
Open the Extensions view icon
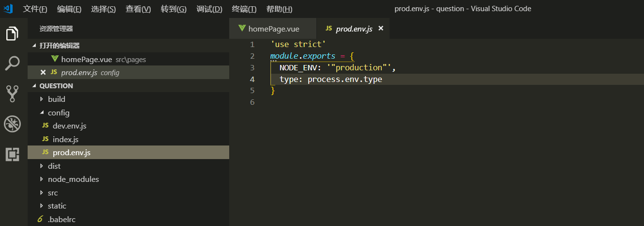pos(12,154)
